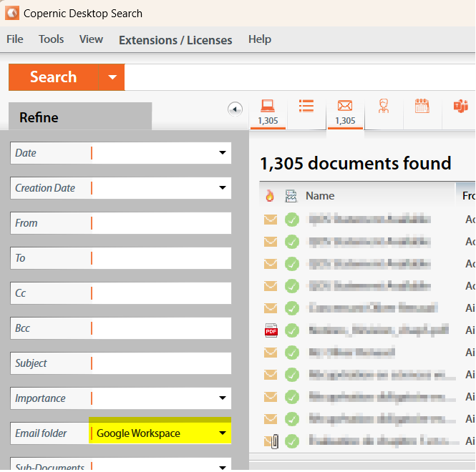Open the Search button dropdown arrow

tap(112, 77)
